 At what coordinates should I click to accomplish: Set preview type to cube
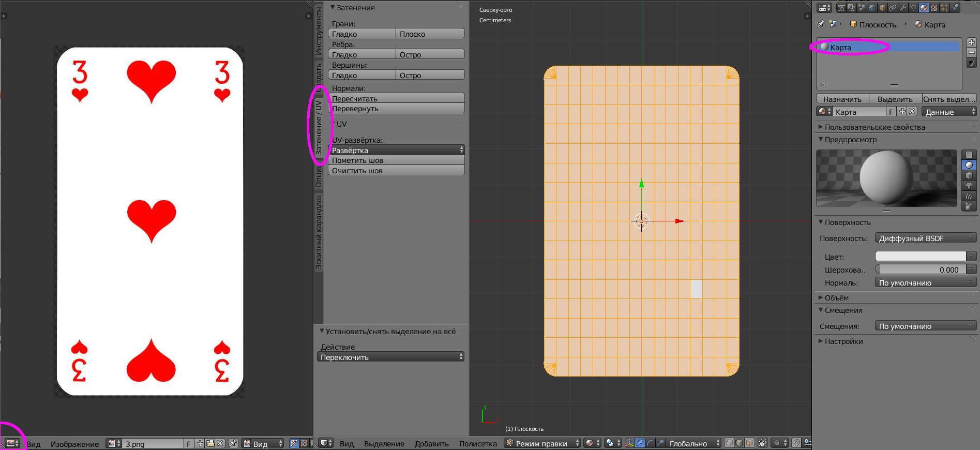[969, 175]
